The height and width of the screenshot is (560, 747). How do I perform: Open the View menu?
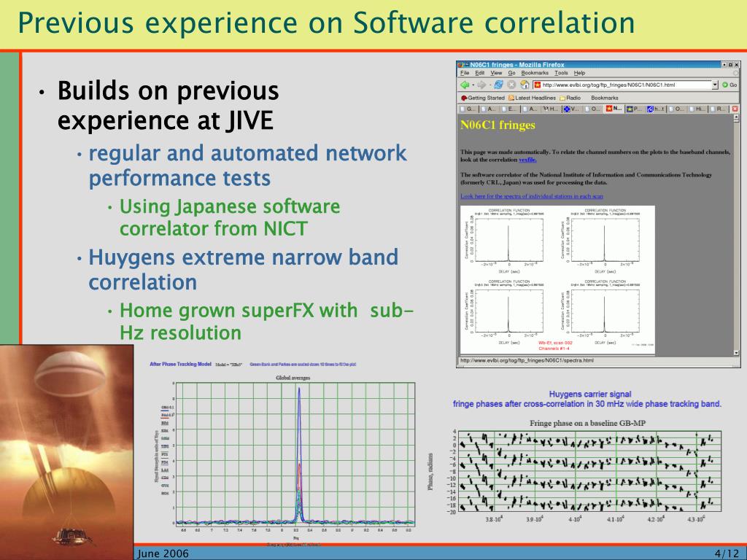pyautogui.click(x=496, y=73)
